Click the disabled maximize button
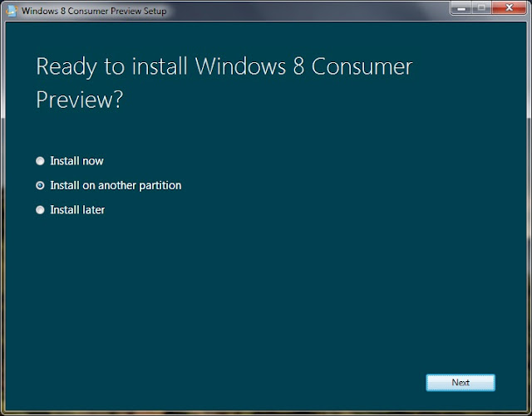 tap(481, 7)
